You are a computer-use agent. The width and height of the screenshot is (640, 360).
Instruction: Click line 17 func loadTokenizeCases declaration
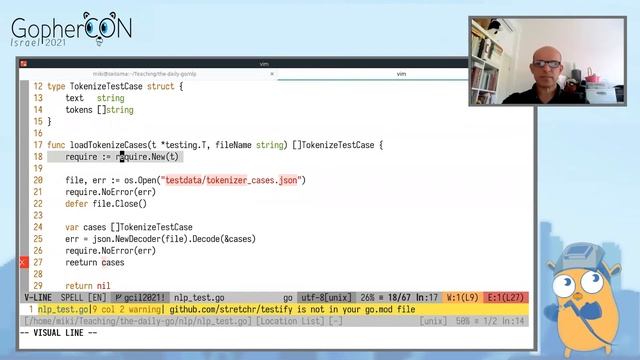[215, 145]
